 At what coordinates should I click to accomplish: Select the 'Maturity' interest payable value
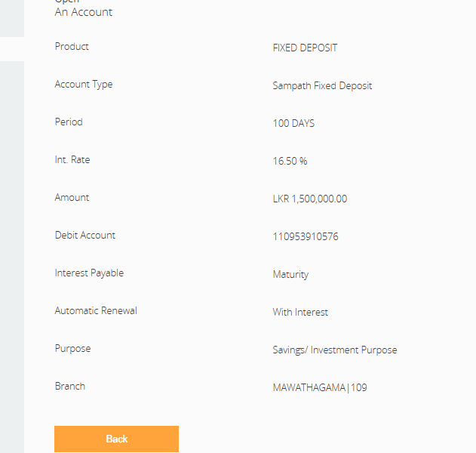coord(290,274)
